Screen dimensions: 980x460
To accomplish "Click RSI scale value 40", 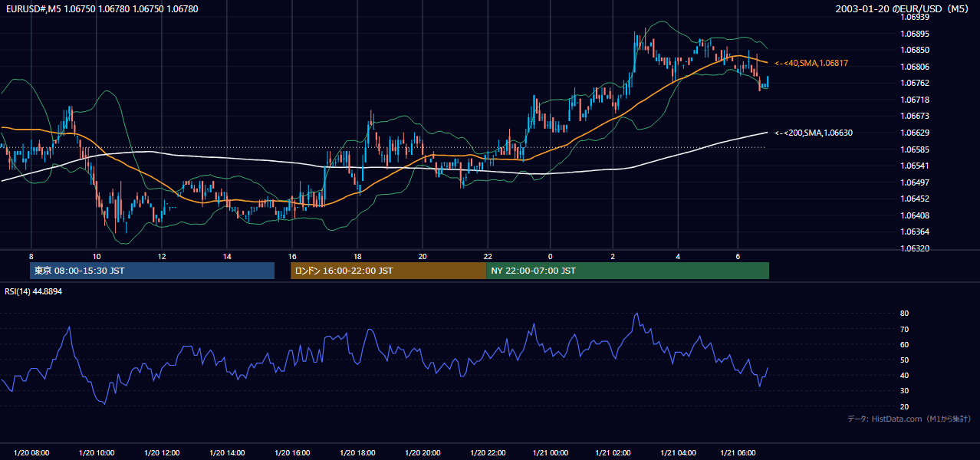I will tap(904, 375).
